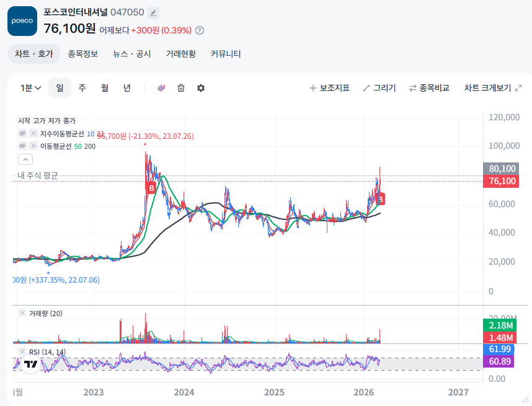Viewport: 532px width, 406px height.
Task: Open the 뉴스 · 공시 tab
Action: [x=131, y=54]
